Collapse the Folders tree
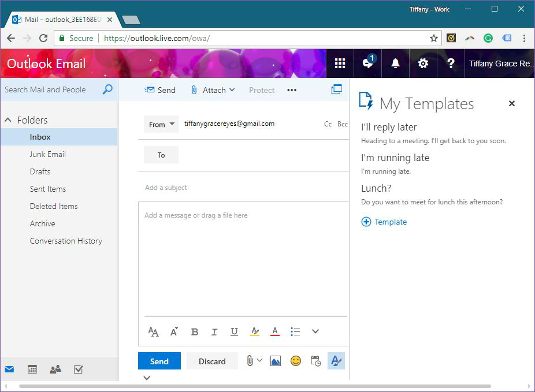 click(x=8, y=120)
